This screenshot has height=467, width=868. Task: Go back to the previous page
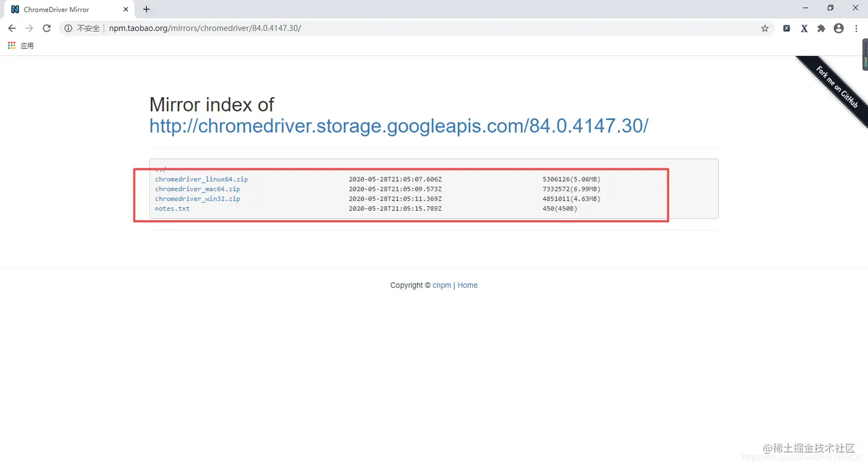point(12,28)
